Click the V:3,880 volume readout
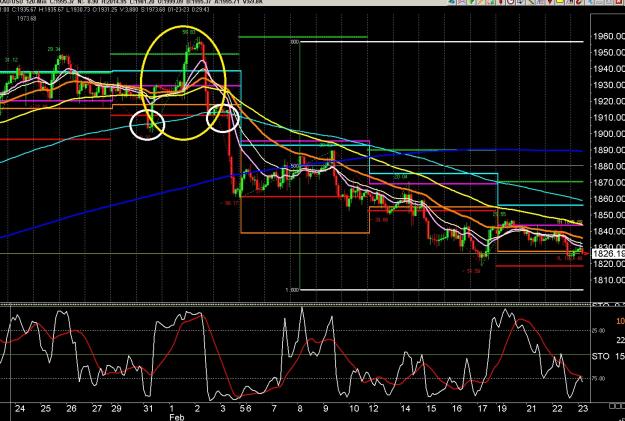Viewport: 625px width, 421px height. (129, 10)
